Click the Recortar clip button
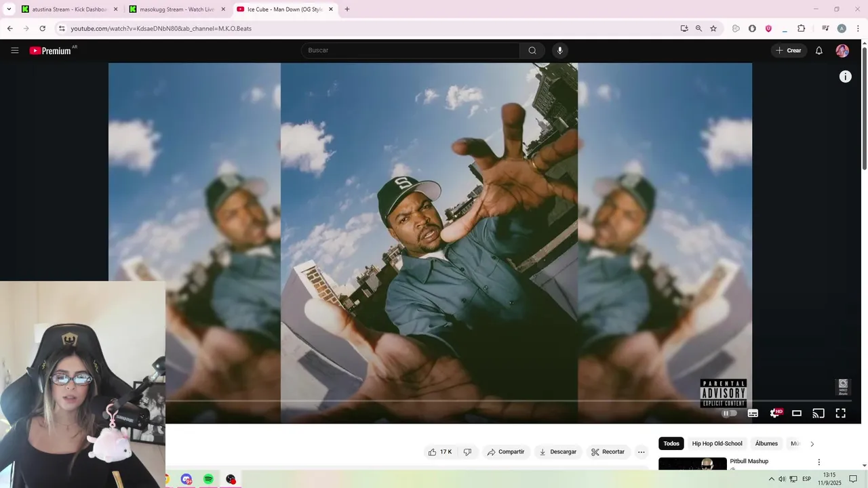The width and height of the screenshot is (868, 488). pos(608,452)
